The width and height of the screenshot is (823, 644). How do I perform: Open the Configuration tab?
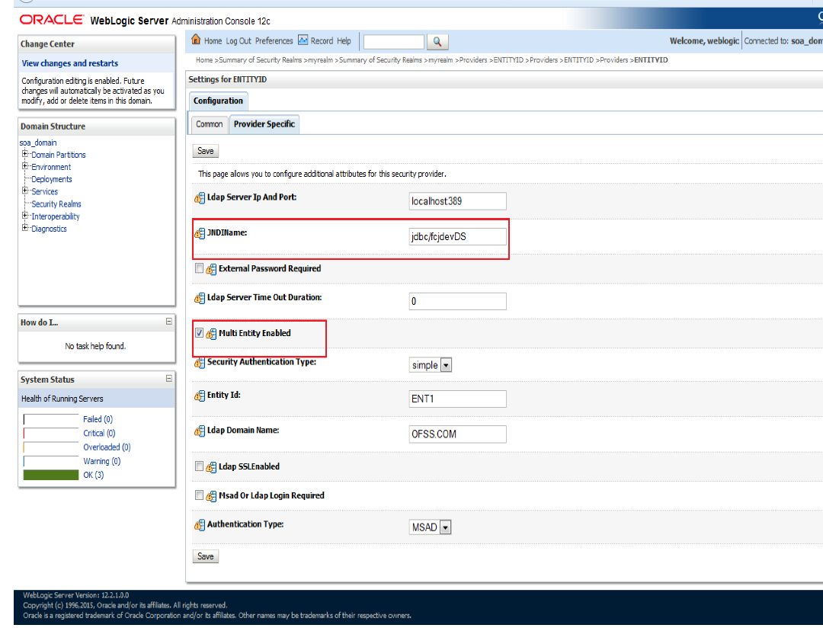(218, 101)
